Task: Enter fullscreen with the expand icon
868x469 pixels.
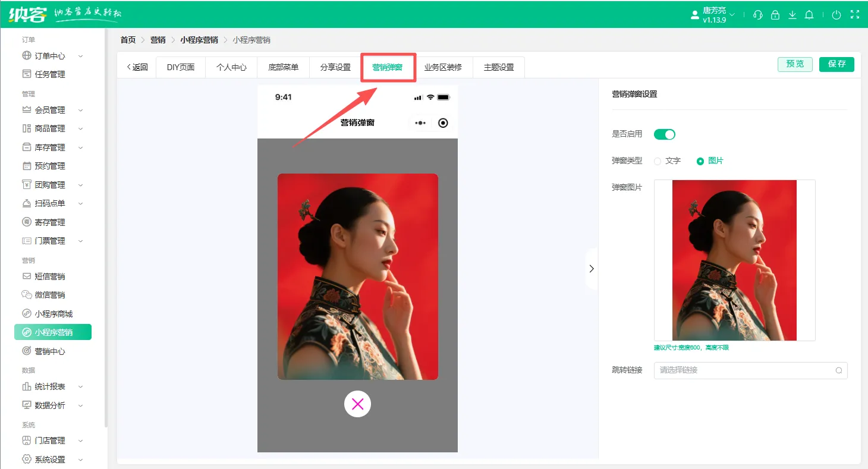Action: tap(854, 15)
